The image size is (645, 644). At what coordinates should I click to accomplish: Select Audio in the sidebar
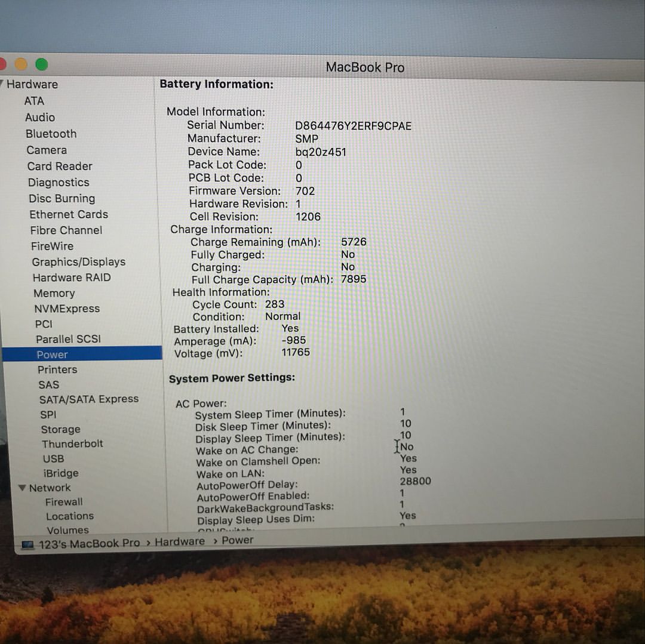click(40, 118)
